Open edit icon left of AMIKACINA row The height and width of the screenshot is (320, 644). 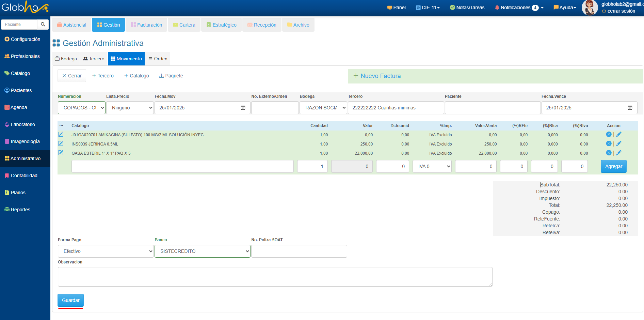click(x=61, y=135)
